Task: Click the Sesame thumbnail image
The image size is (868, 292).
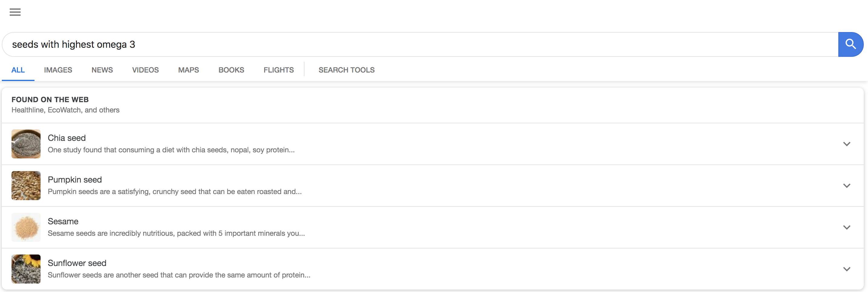Action: click(x=26, y=227)
